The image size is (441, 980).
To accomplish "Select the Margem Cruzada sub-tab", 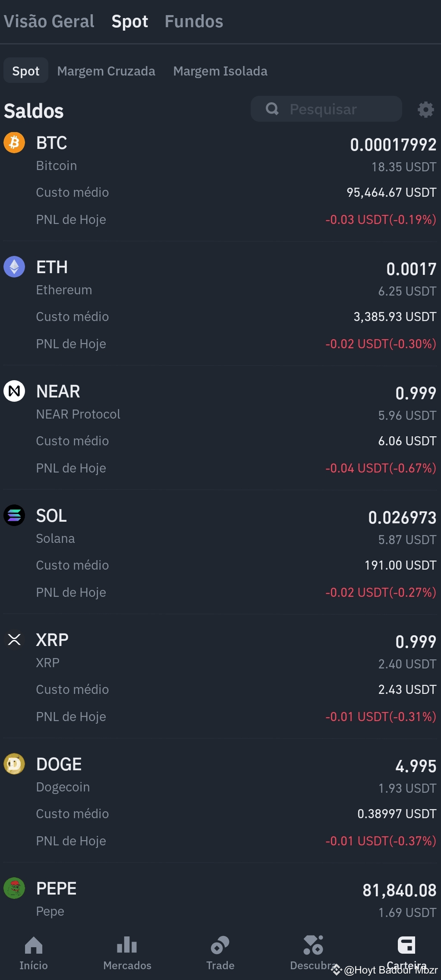I will pos(106,71).
